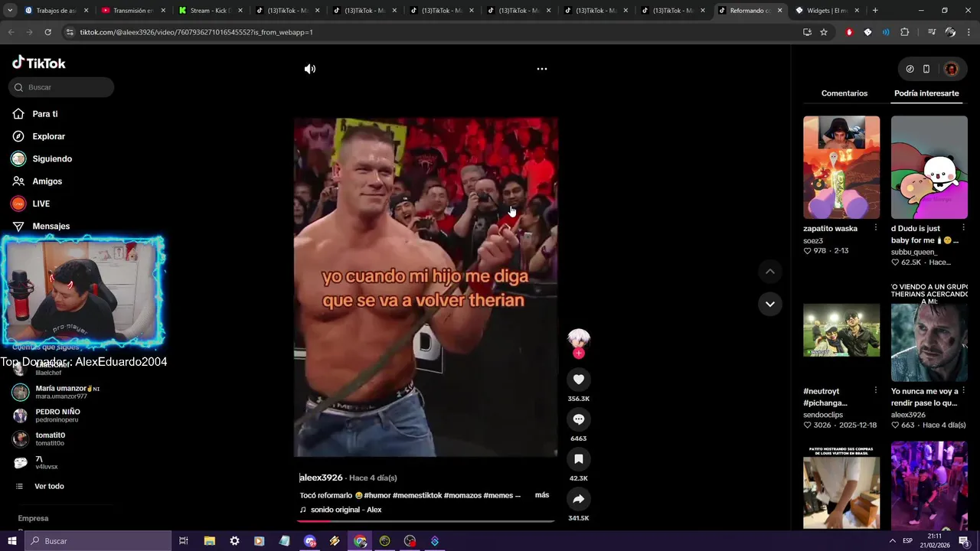
Task: Reload the page in Chrome
Action: 47,32
